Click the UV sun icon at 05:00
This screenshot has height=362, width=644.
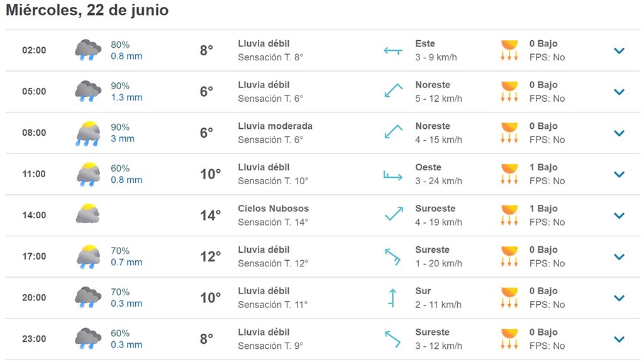pos(509,91)
